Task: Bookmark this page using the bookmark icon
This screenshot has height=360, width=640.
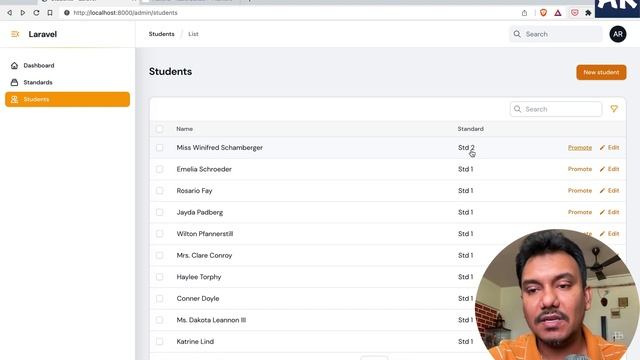Action: click(x=50, y=13)
